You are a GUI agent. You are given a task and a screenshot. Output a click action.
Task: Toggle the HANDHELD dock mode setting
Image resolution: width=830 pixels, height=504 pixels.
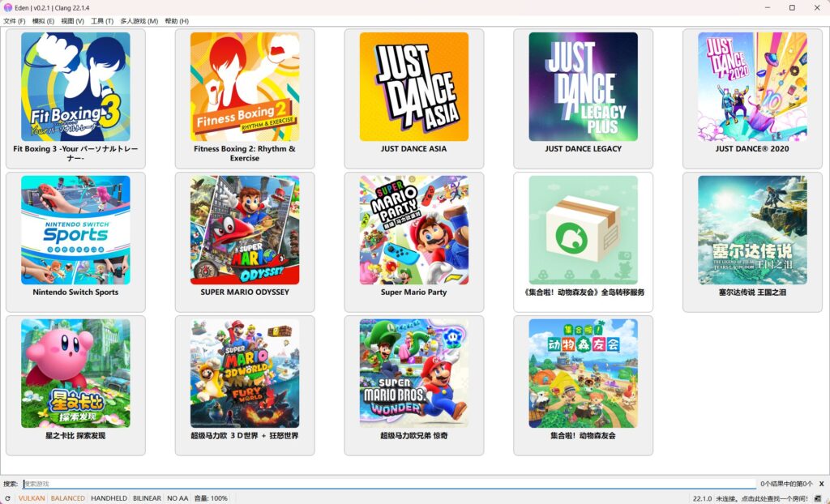(x=109, y=498)
